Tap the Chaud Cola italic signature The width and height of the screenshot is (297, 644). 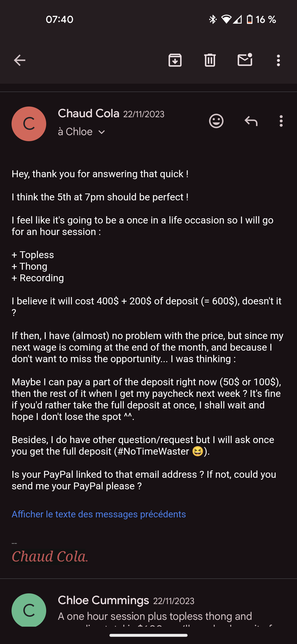(50, 556)
